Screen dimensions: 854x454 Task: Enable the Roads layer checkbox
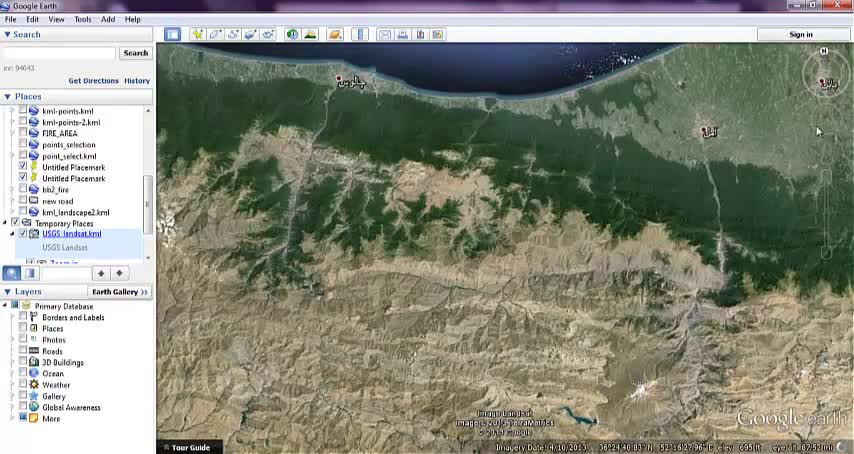tap(22, 351)
